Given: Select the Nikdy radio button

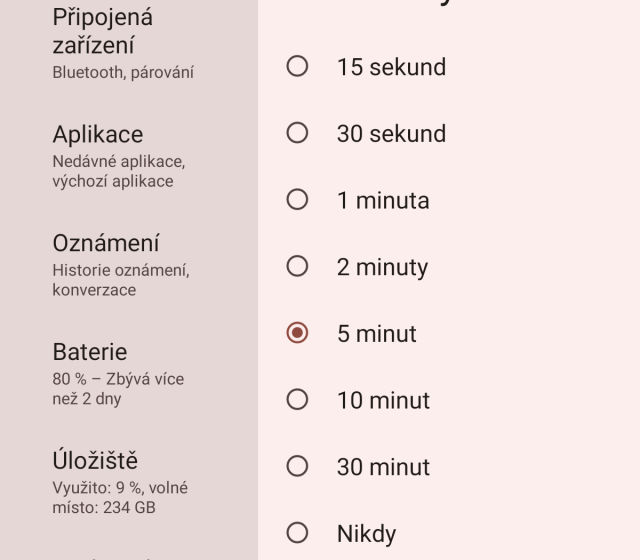Looking at the screenshot, I should tap(297, 533).
